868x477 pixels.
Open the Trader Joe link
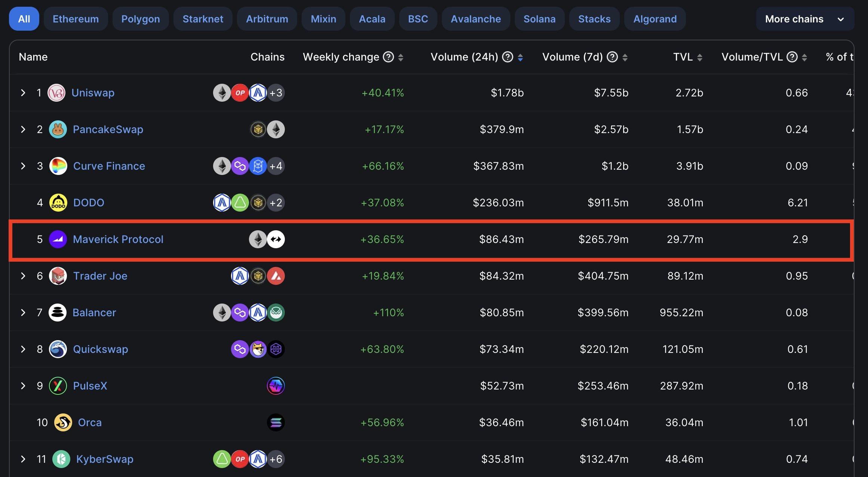[x=100, y=276]
